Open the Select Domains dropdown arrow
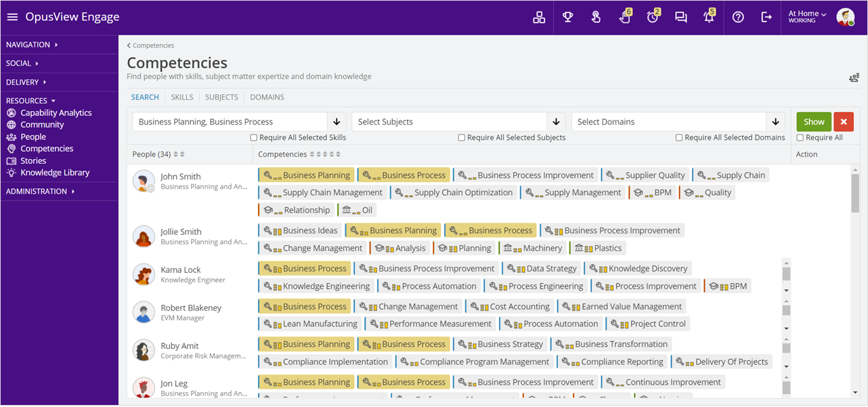The image size is (868, 407). (776, 122)
